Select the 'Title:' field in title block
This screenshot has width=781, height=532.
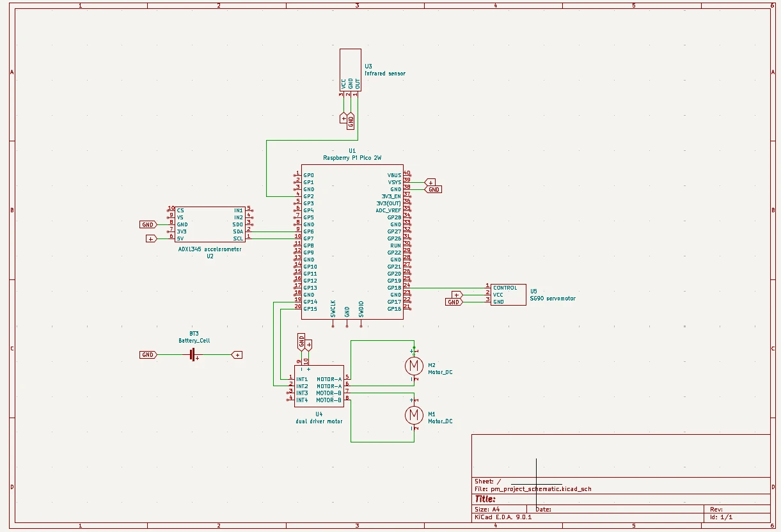(485, 499)
